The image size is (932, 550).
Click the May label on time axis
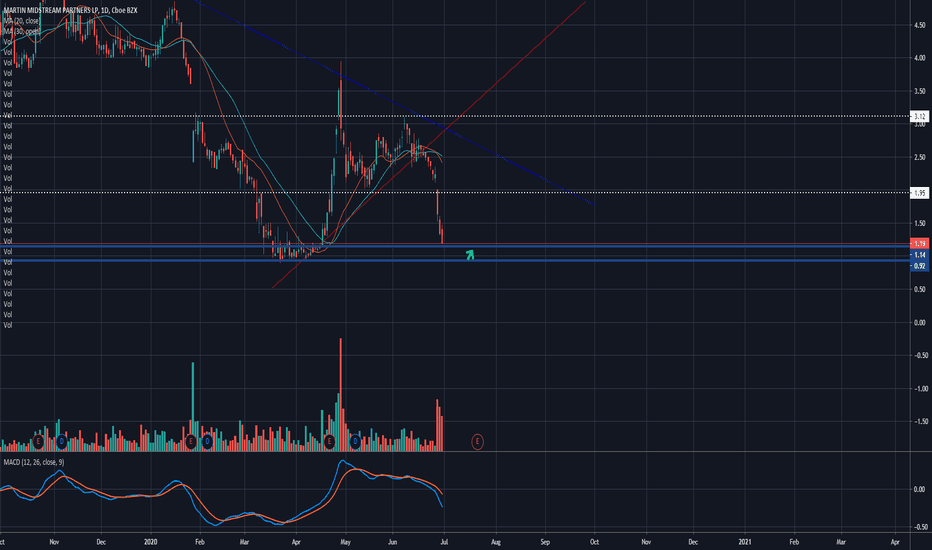pyautogui.click(x=345, y=542)
